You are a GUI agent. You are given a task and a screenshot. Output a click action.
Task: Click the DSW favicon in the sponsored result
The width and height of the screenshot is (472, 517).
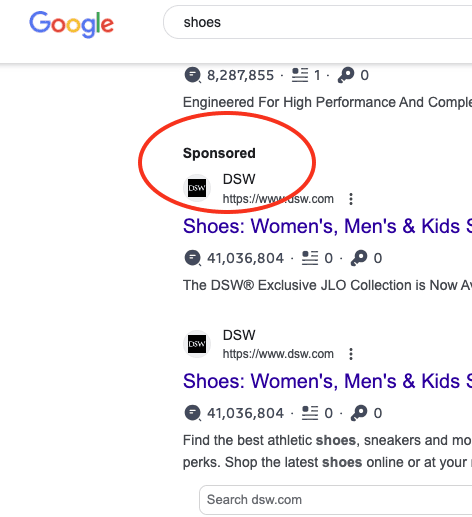click(x=197, y=188)
